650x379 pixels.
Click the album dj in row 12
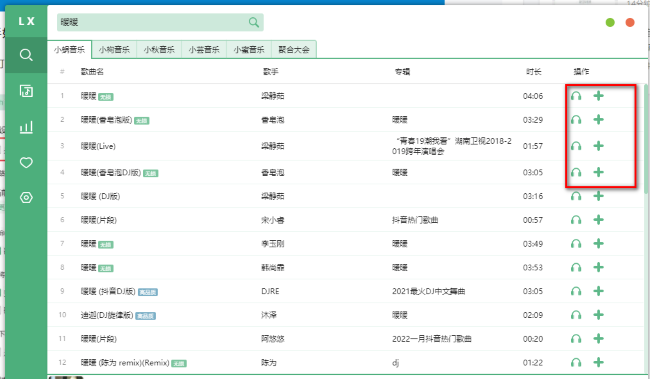[x=395, y=363]
